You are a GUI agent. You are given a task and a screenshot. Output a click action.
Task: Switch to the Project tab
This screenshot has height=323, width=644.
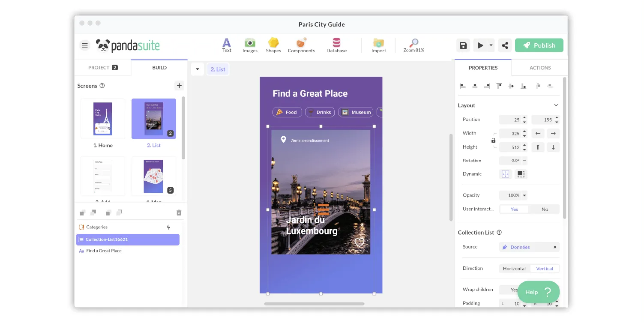103,68
